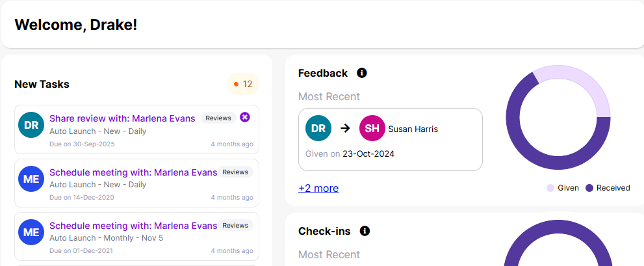644x266 pixels.
Task: Click the arrow between DR and SH avatars
Action: [345, 129]
